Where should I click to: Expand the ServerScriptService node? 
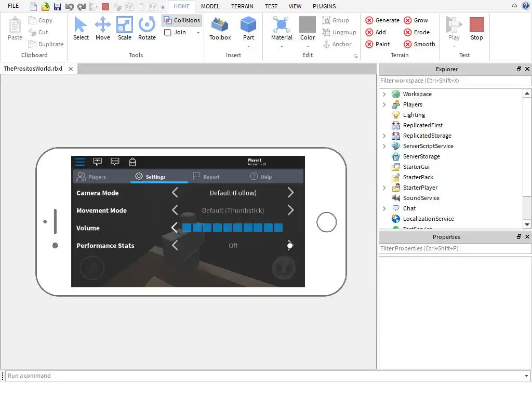[x=384, y=146]
